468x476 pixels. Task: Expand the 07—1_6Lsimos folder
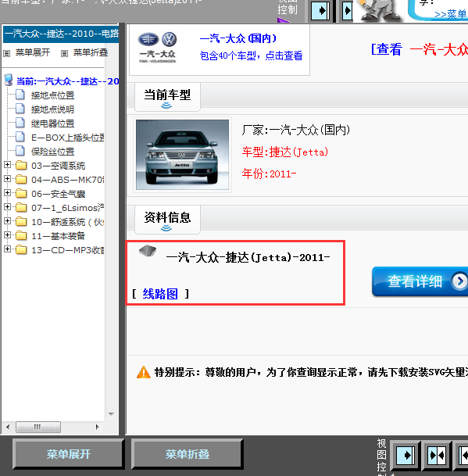pyautogui.click(x=7, y=207)
